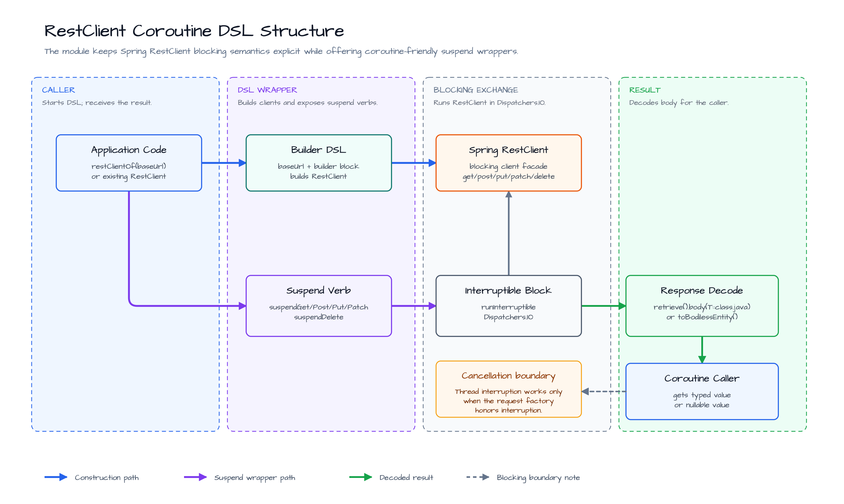This screenshot has width=844, height=504.
Task: Click the 'or nullable value' text
Action: (702, 405)
